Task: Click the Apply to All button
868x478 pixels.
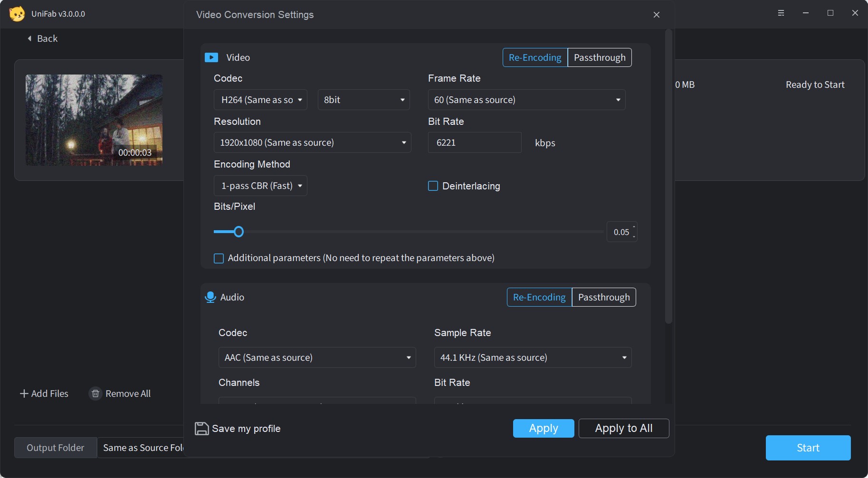Action: (x=624, y=428)
